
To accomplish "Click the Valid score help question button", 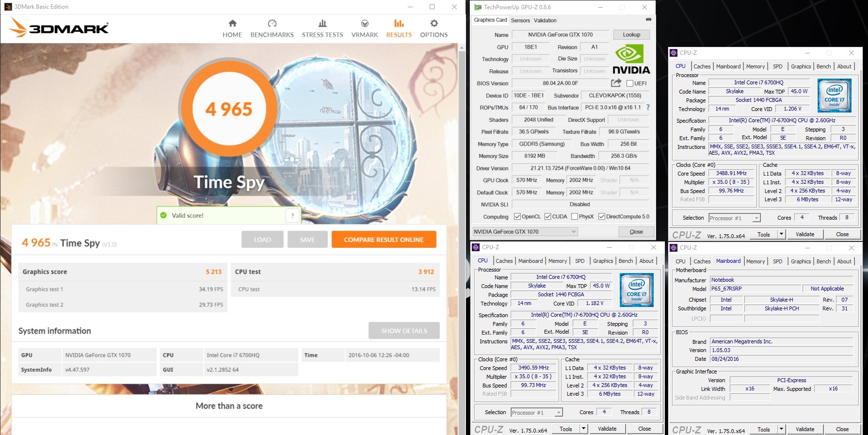I will click(x=292, y=216).
